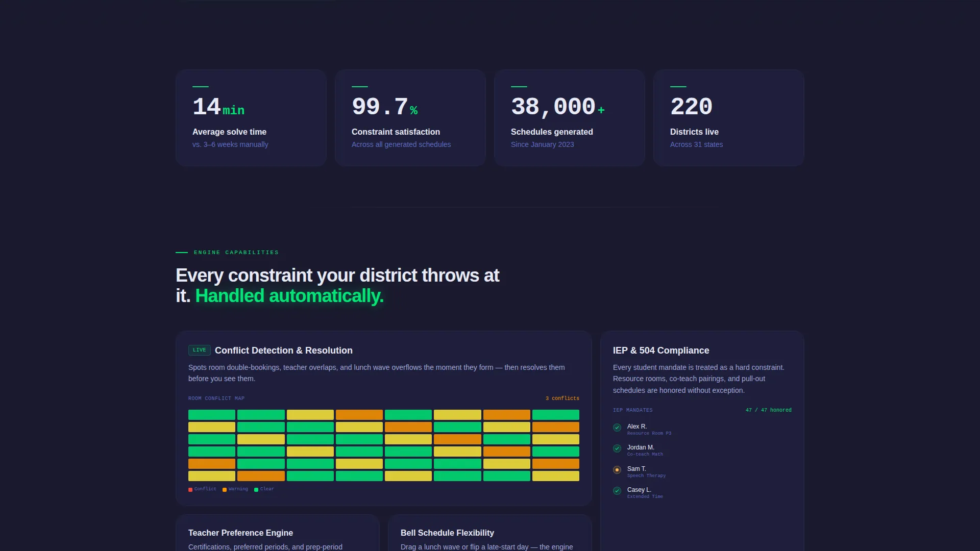The height and width of the screenshot is (551, 980).
Task: Click the 14 min stat value
Action: tap(218, 107)
